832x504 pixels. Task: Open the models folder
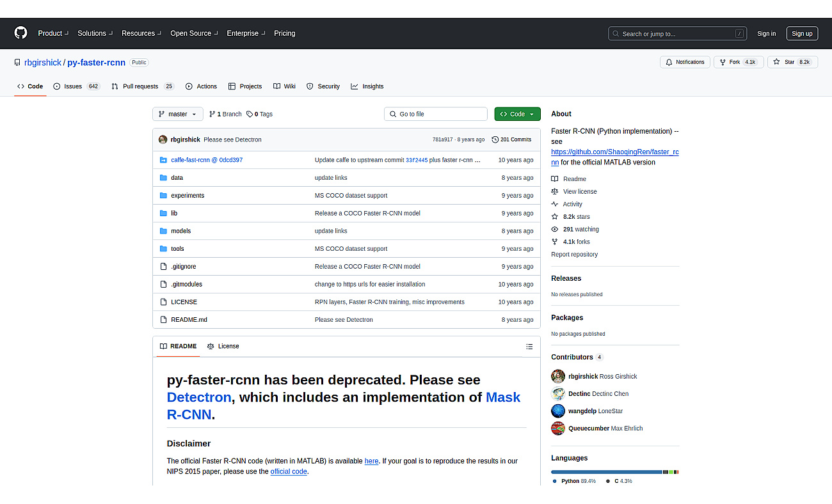[180, 231]
